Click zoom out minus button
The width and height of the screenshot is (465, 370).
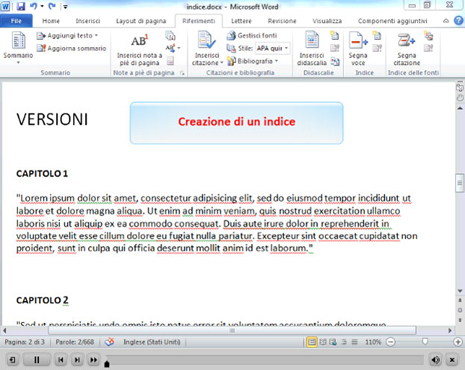point(391,342)
